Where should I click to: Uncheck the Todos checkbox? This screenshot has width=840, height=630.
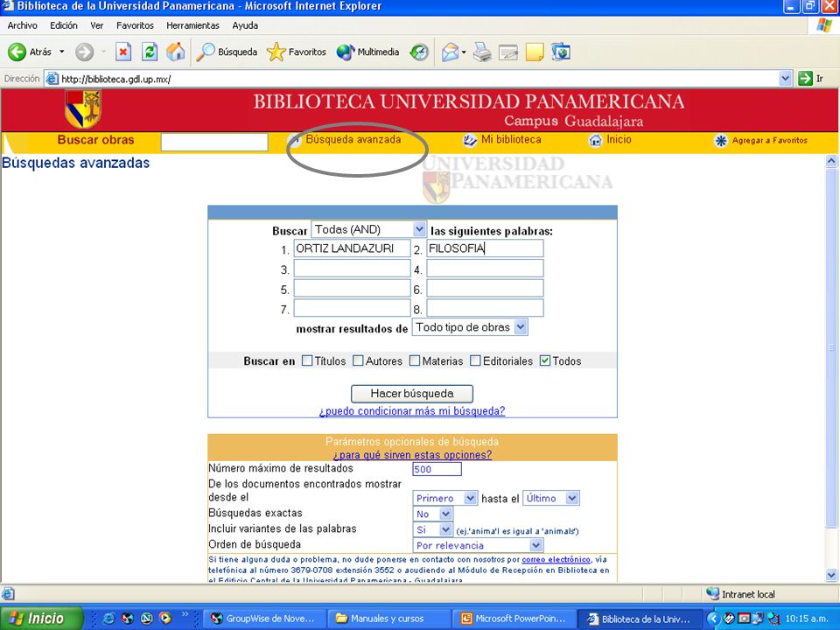[545, 360]
